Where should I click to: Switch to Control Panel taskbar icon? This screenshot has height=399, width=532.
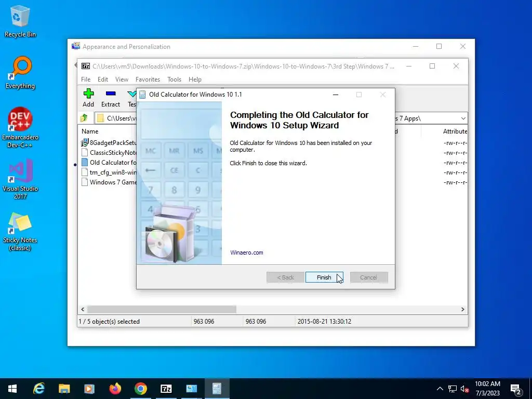[x=191, y=389]
